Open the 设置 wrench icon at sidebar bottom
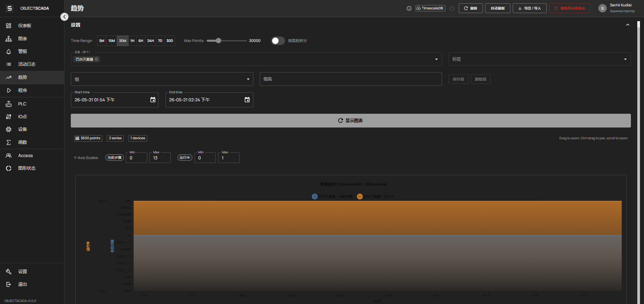The width and height of the screenshot is (644, 304). click(9, 272)
